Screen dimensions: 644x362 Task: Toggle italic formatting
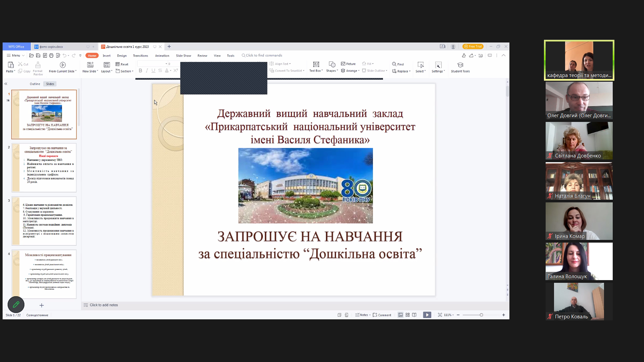coord(147,71)
